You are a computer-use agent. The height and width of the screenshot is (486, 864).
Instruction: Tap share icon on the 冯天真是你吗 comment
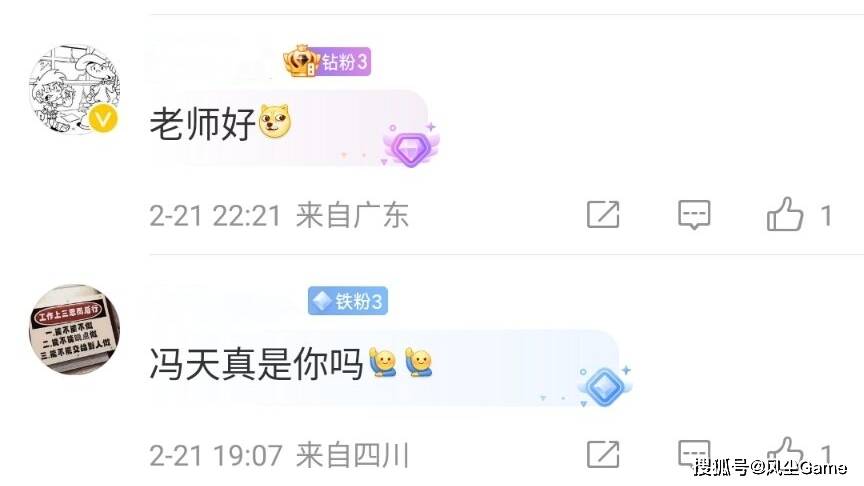click(x=603, y=455)
